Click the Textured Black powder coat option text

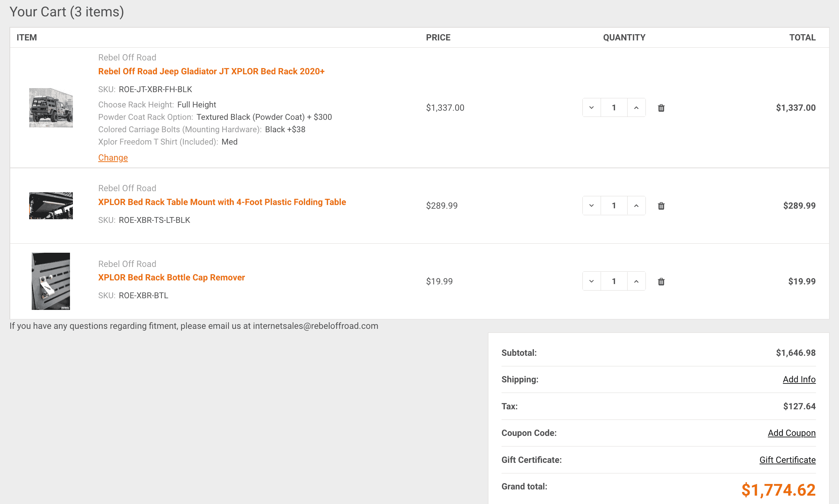pyautogui.click(x=264, y=117)
